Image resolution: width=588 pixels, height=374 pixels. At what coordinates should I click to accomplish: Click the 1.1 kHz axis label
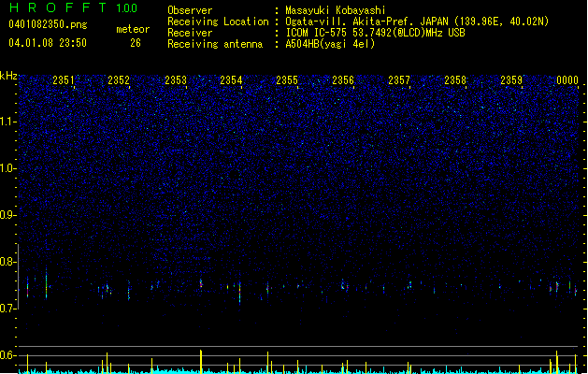[x=7, y=122]
